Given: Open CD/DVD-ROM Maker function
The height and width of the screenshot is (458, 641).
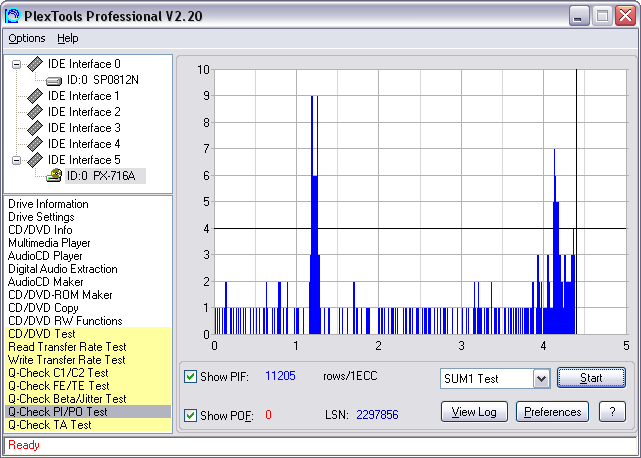Looking at the screenshot, I should pos(60,295).
